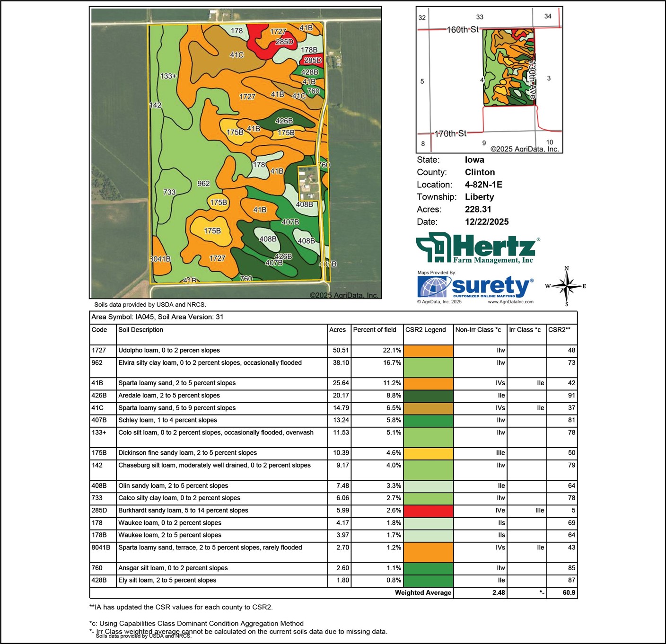Select the orange CSR2 swatch for Udolpho loam

coord(429,351)
